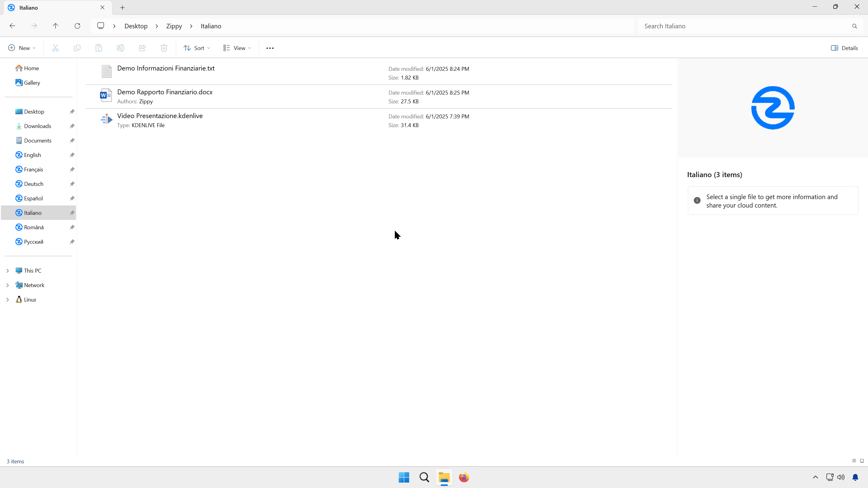Click the Word icon of Demo Rapporto Finanziario
868x488 pixels.
106,95
